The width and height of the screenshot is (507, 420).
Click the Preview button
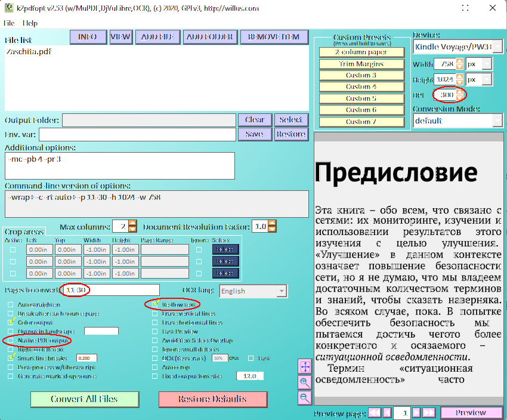471,413
